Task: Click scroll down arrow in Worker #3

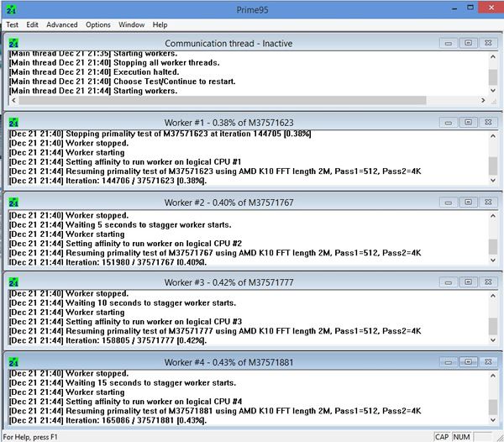Action: [493, 340]
